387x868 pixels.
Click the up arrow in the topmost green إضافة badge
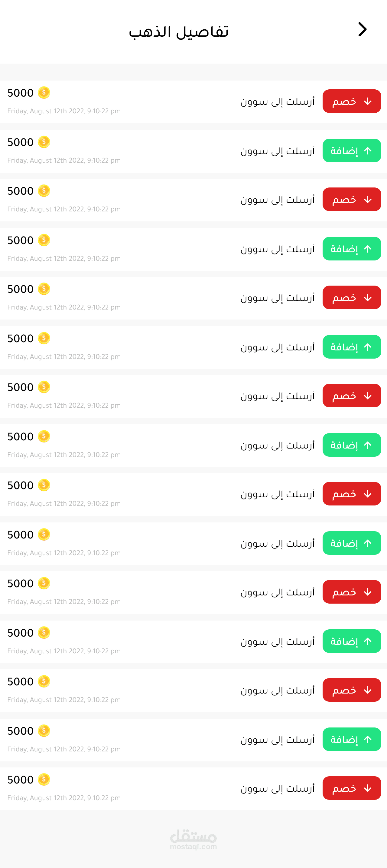[367, 151]
